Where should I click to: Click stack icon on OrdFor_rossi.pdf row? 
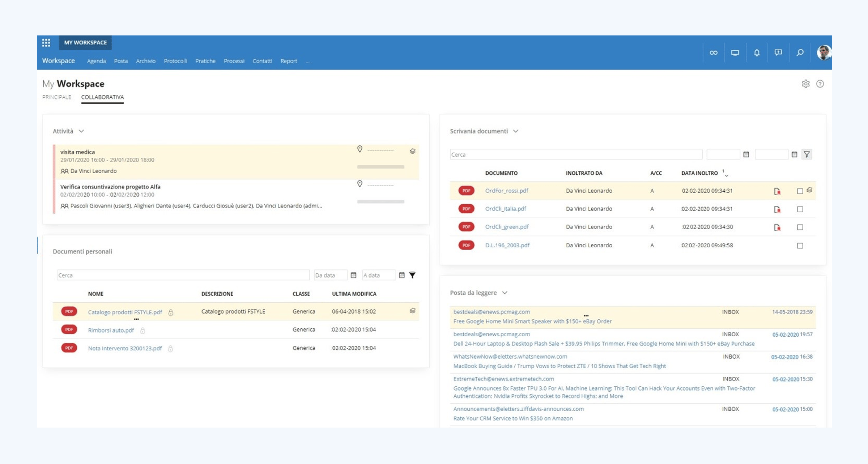(x=809, y=190)
